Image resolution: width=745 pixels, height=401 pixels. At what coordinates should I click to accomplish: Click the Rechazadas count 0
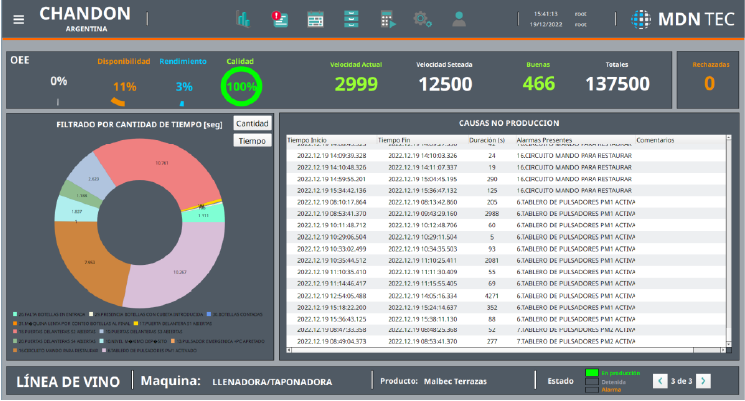709,83
